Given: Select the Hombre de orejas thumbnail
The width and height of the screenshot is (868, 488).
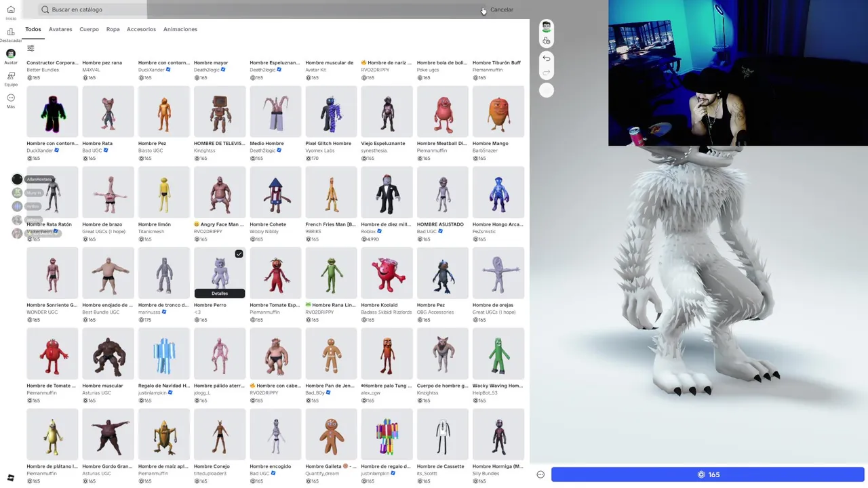Looking at the screenshot, I should click(x=498, y=272).
